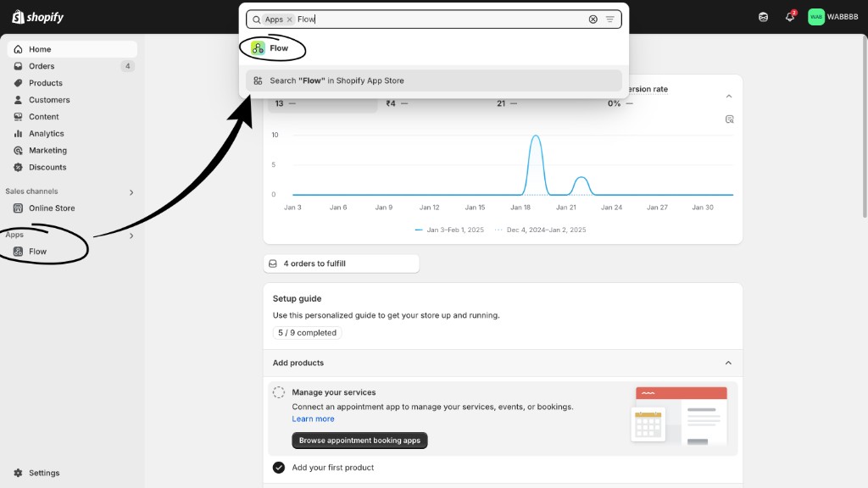
Task: Open Analytics section
Action: 72,133
